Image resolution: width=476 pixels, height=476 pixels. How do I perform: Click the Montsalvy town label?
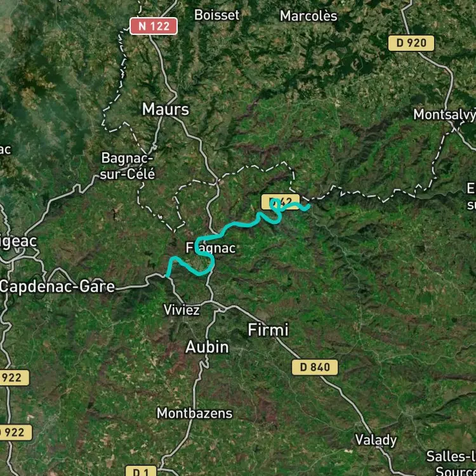click(x=444, y=115)
